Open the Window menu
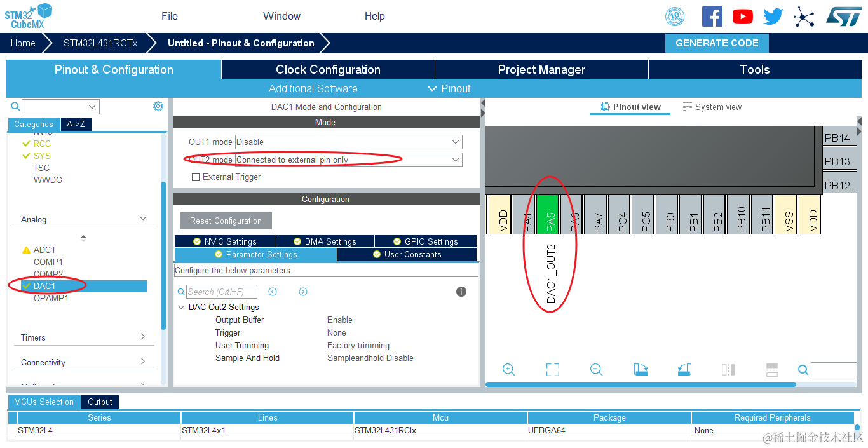Viewport: 868px width, 448px height. coord(282,16)
